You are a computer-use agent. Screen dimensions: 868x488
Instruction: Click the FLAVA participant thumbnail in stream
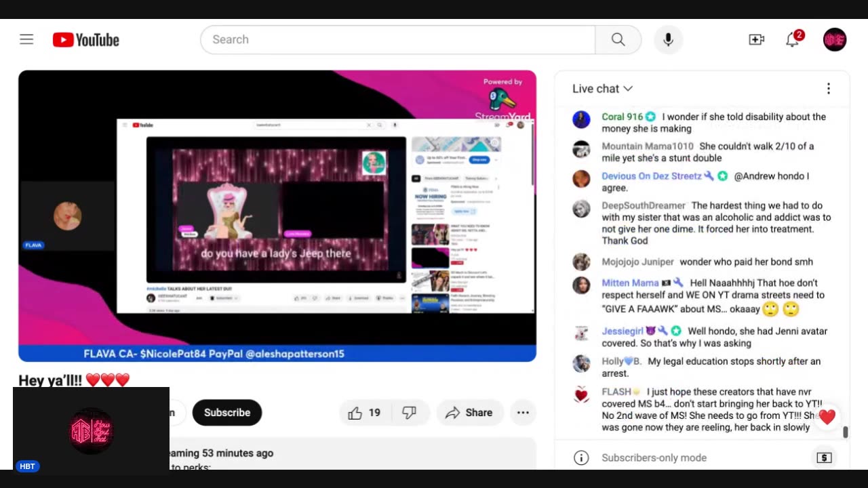[67, 216]
